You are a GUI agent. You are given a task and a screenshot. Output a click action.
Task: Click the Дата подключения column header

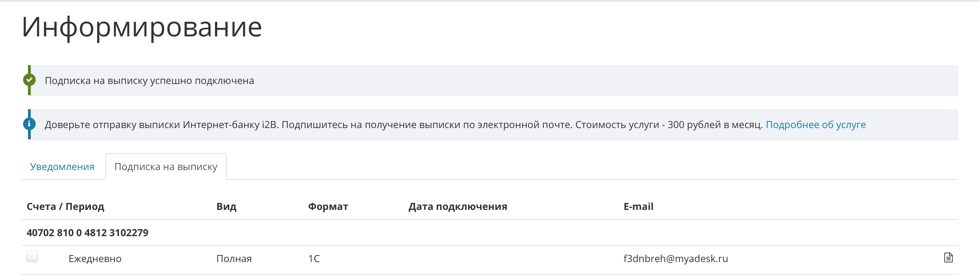click(x=458, y=206)
